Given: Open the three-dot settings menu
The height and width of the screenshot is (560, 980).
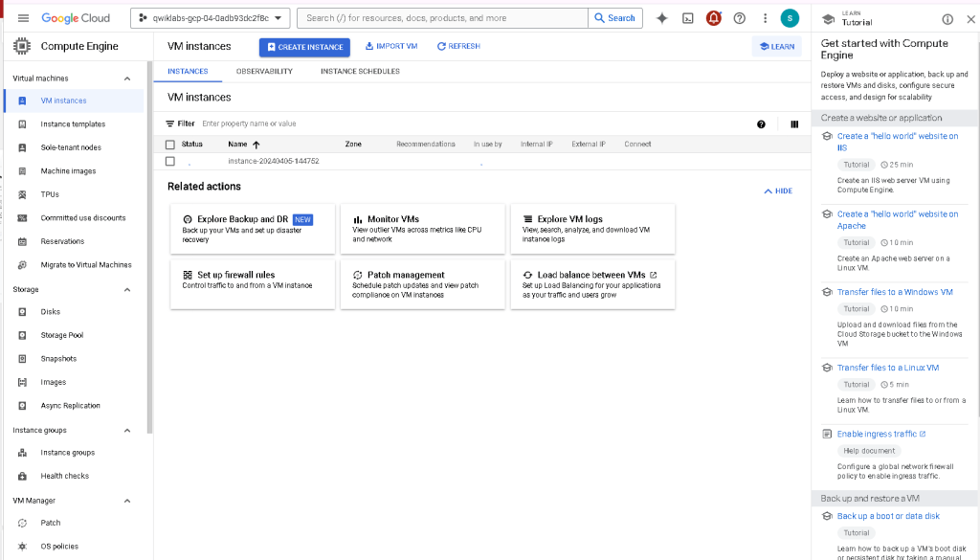Looking at the screenshot, I should pos(765,18).
